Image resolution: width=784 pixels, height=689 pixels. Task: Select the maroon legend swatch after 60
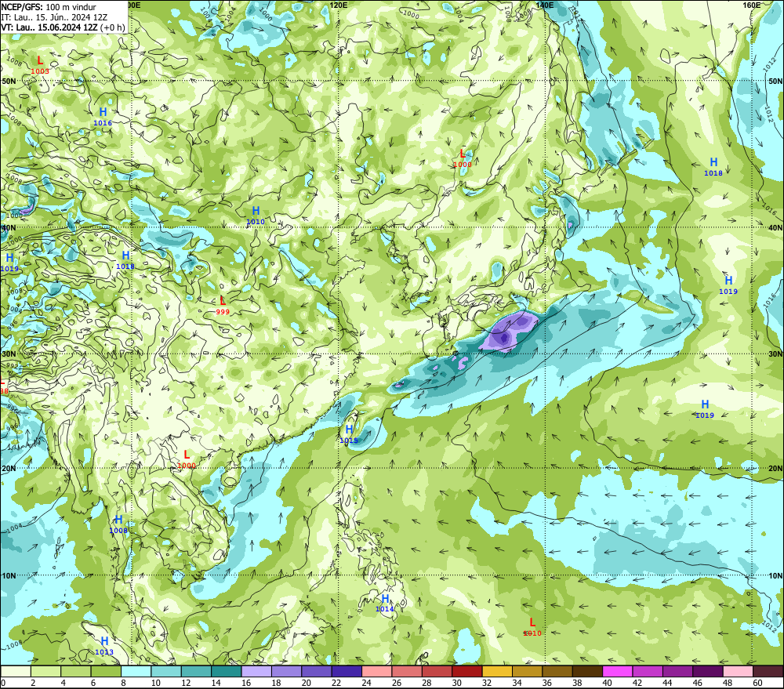768,671
